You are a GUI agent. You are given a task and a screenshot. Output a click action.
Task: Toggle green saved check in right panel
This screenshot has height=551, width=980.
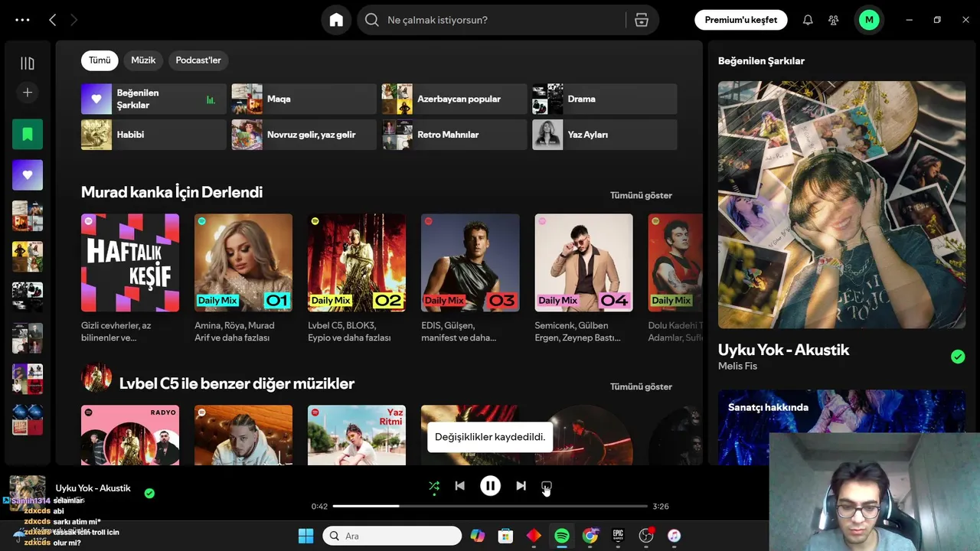click(x=958, y=357)
